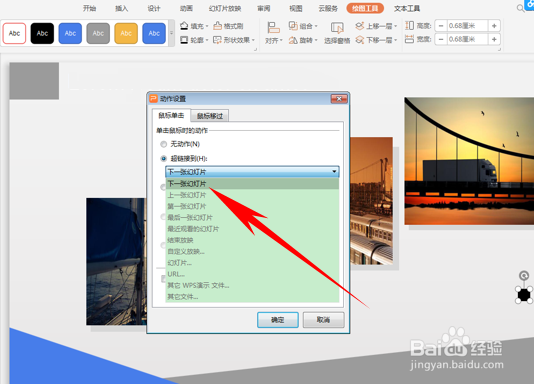Collapse the hyperlink target combo box
This screenshot has width=535, height=384.
[x=334, y=171]
